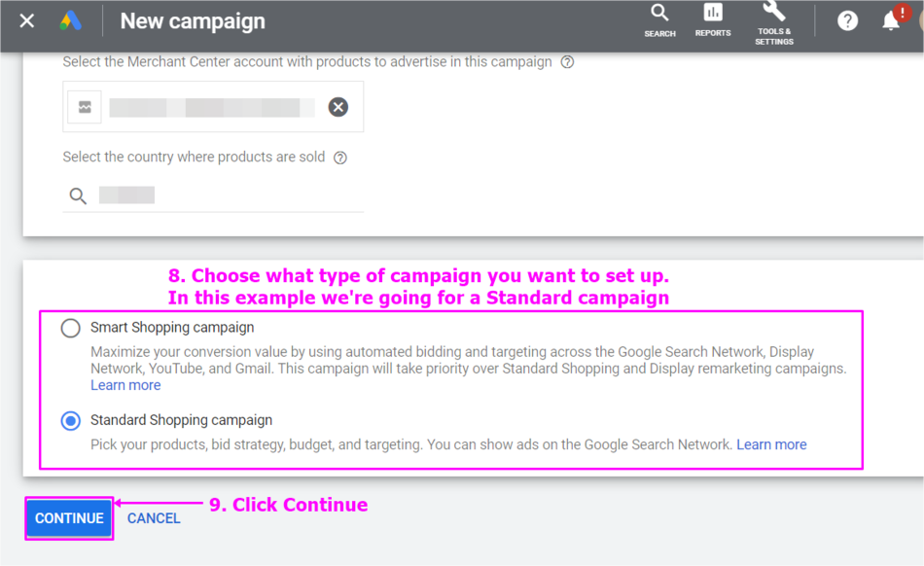Open Learn more for Standard Shopping campaign
This screenshot has height=566, width=924.
point(771,444)
